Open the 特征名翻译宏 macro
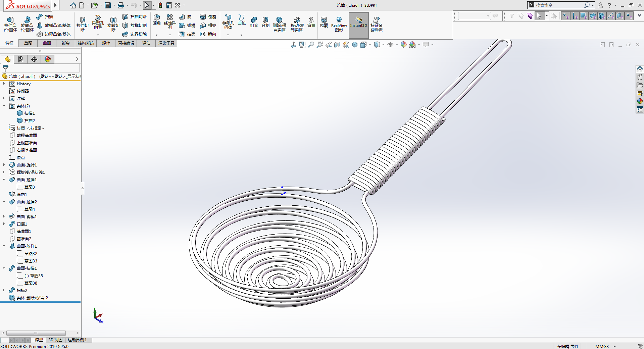Image resolution: width=644 pixels, height=349 pixels. coord(376,24)
